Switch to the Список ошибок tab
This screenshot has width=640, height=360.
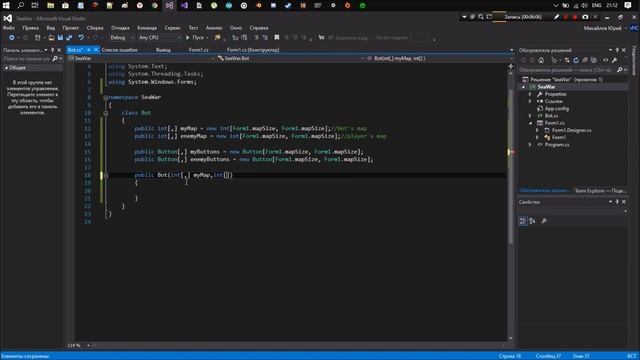coord(120,50)
